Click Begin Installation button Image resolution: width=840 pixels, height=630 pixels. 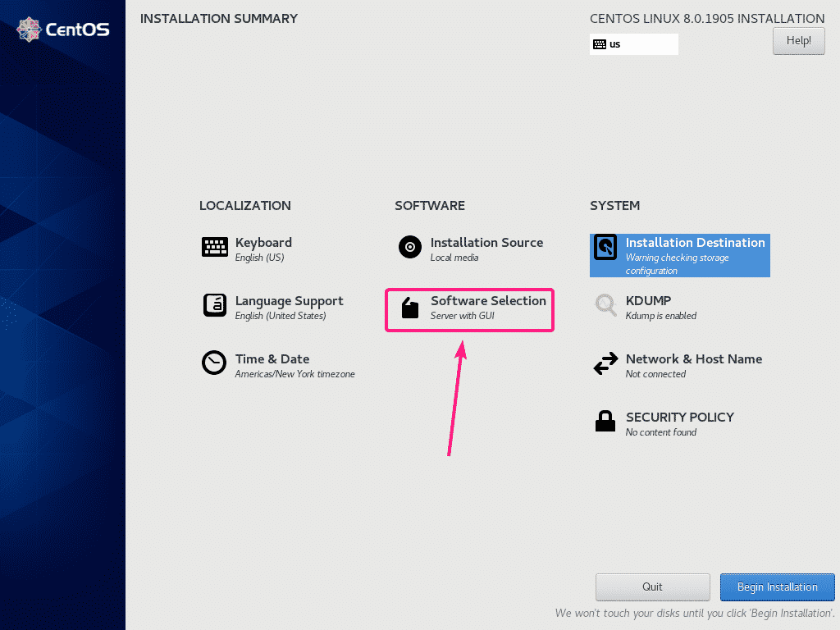[778, 587]
